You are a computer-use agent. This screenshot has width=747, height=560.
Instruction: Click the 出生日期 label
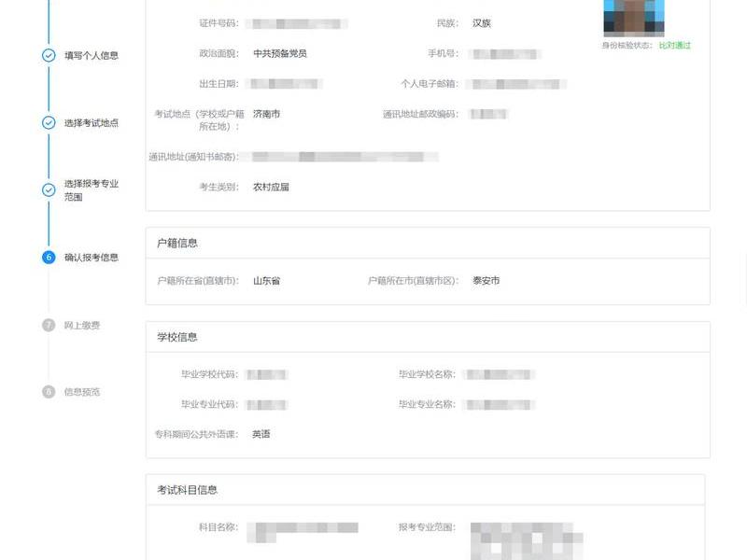pos(218,84)
